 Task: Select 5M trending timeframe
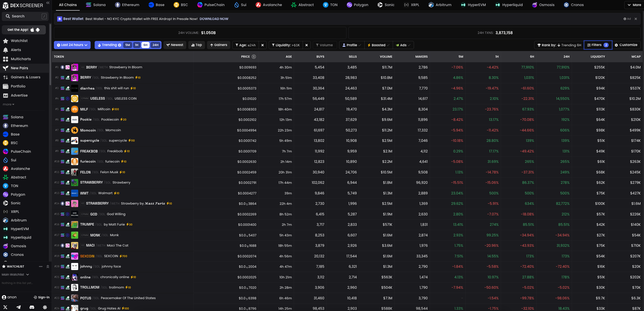coord(128,45)
